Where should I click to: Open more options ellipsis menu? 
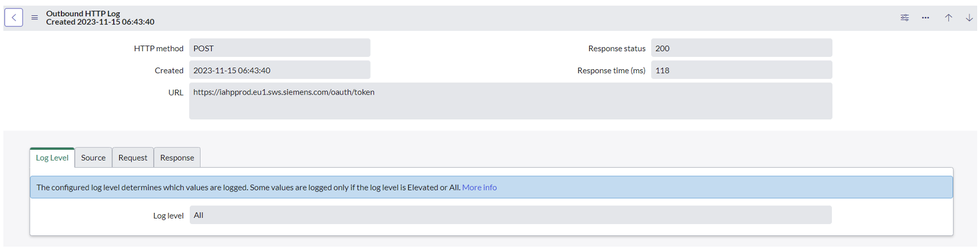click(925, 17)
